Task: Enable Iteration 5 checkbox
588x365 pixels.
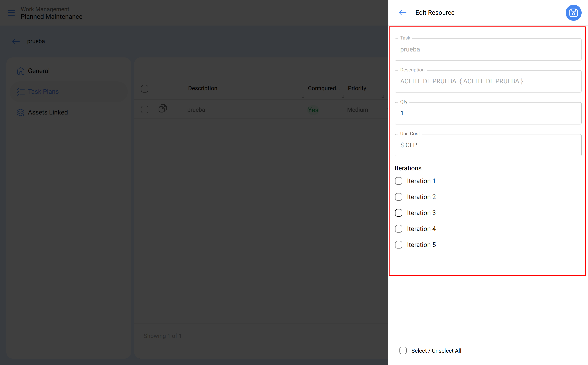Action: [x=398, y=245]
